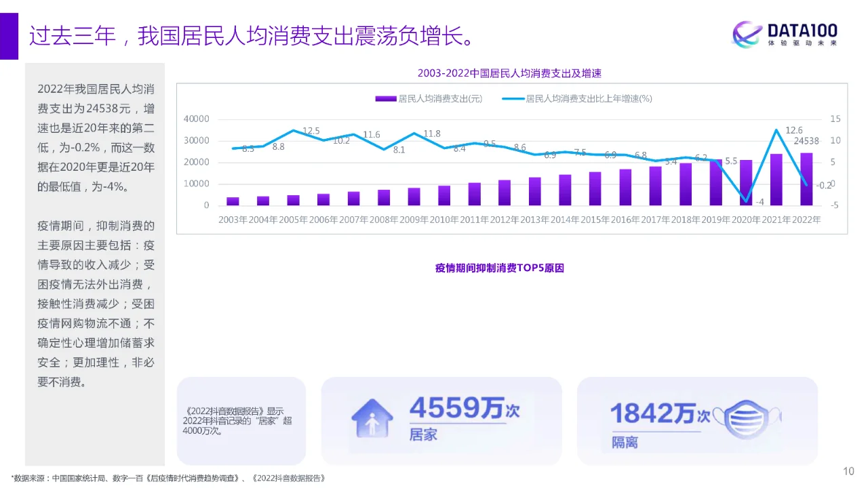
Task: Click the DATA100 logo
Action: pyautogui.click(x=785, y=34)
